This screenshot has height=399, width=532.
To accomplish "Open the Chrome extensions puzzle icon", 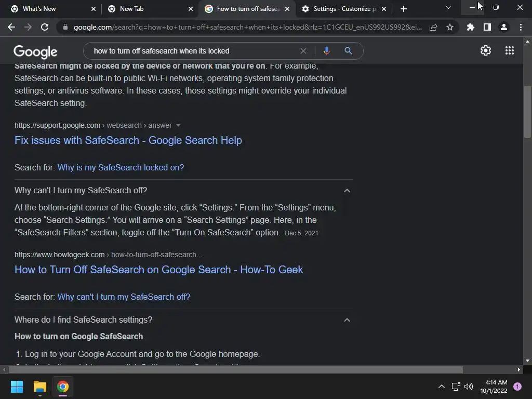I will tap(471, 27).
